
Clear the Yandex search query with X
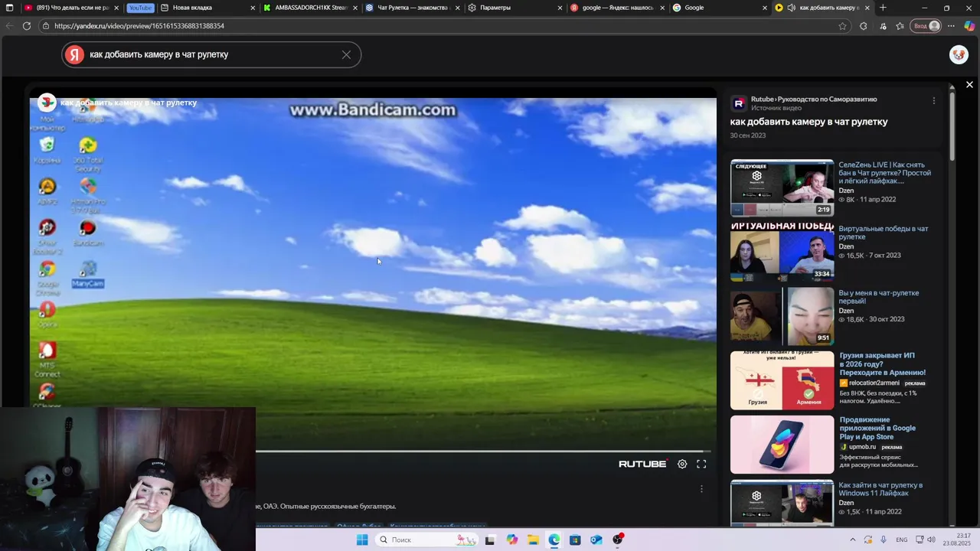pos(346,54)
